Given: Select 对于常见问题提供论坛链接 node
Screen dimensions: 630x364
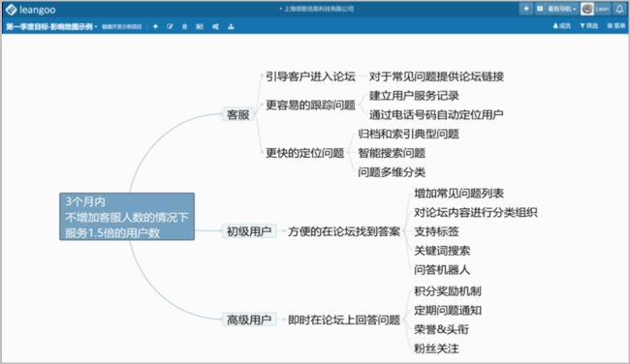Looking at the screenshot, I should click(436, 76).
